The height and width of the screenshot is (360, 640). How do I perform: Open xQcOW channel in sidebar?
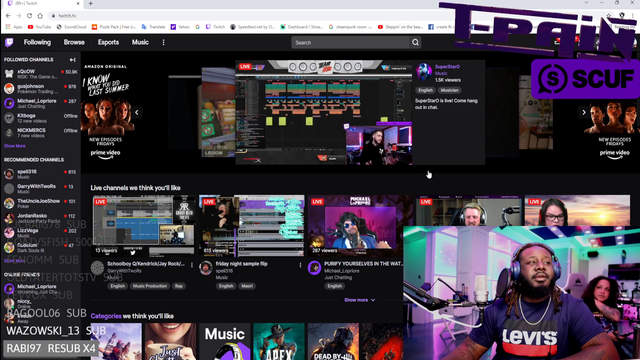pos(40,74)
